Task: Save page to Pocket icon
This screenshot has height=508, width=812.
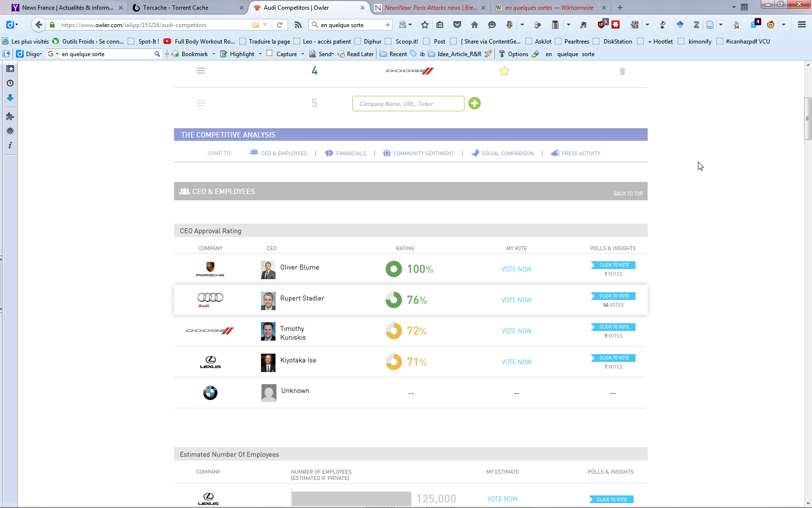Action: [457, 25]
